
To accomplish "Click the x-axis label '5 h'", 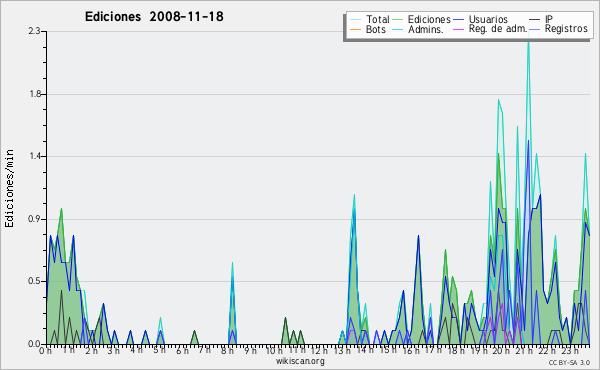I will (x=159, y=350).
